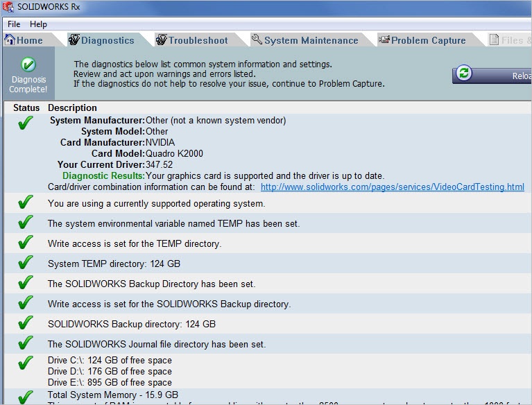Click the Troubleshoot tab icon
The width and height of the screenshot is (532, 405).
click(x=162, y=40)
